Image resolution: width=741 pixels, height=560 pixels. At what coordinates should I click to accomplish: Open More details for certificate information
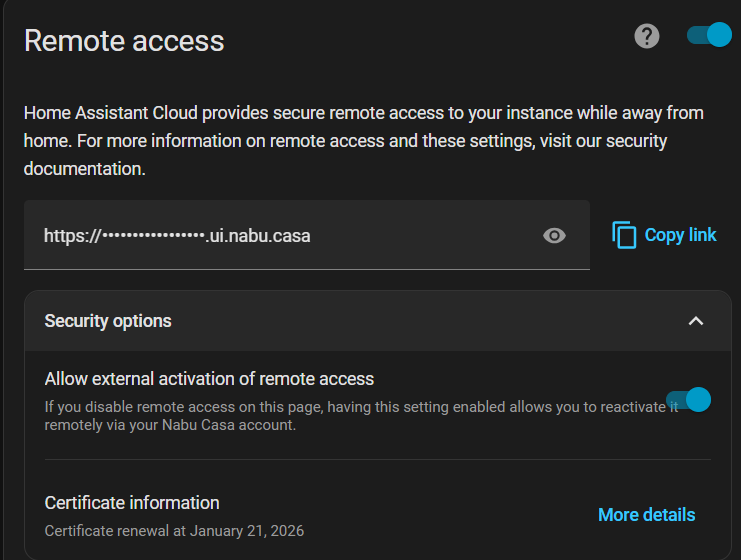tap(646, 515)
